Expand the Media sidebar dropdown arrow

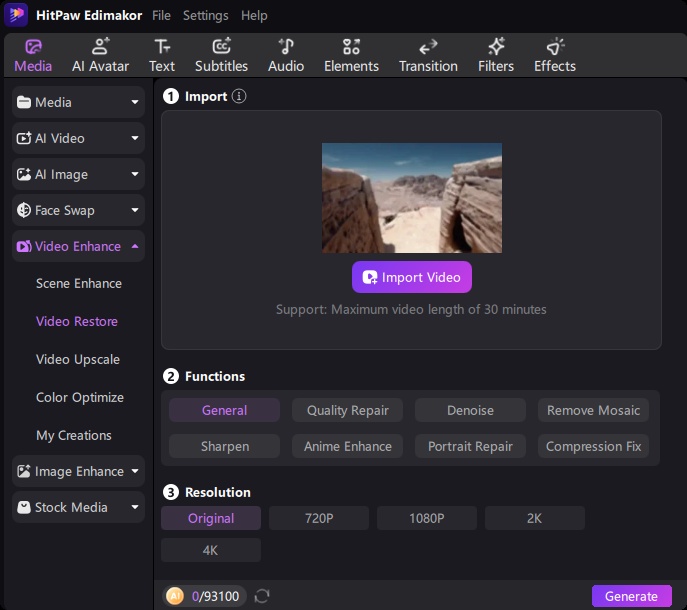pos(135,102)
